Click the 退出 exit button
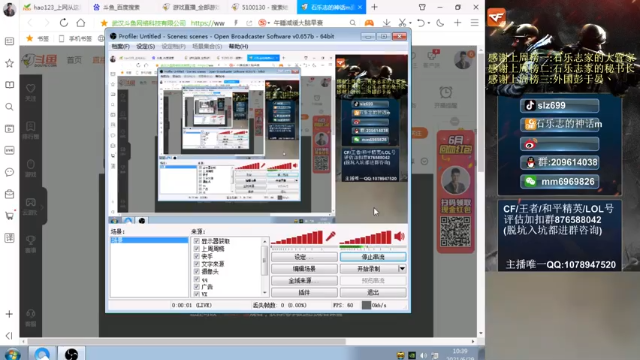 click(x=373, y=292)
